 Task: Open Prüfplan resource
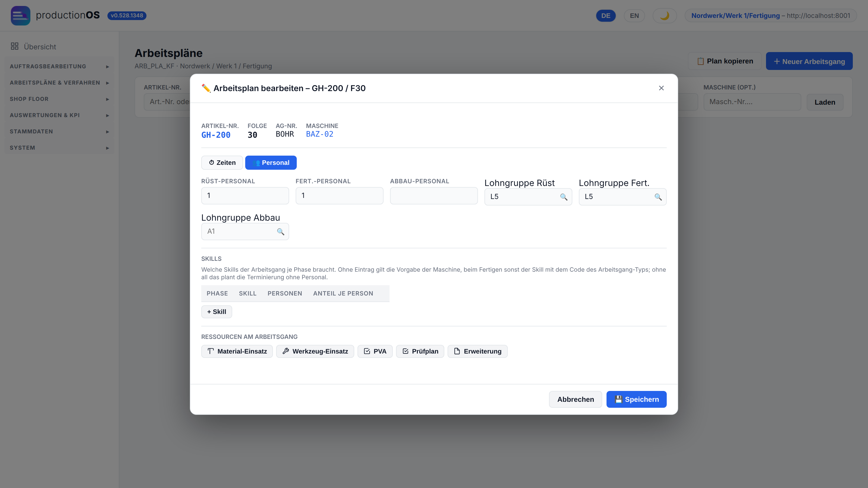click(x=420, y=351)
